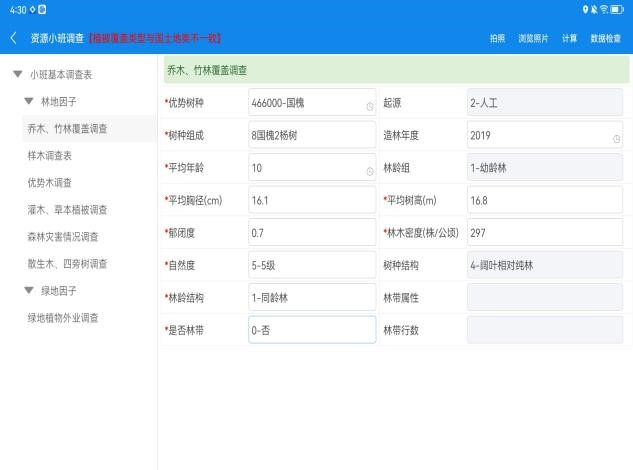Open 浏览照片 photo browser
633x470 pixels.
(533, 38)
